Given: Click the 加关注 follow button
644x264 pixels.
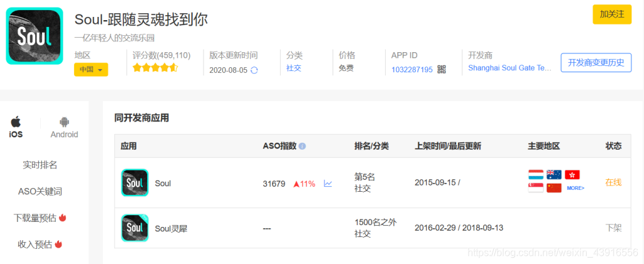Looking at the screenshot, I should [x=611, y=14].
